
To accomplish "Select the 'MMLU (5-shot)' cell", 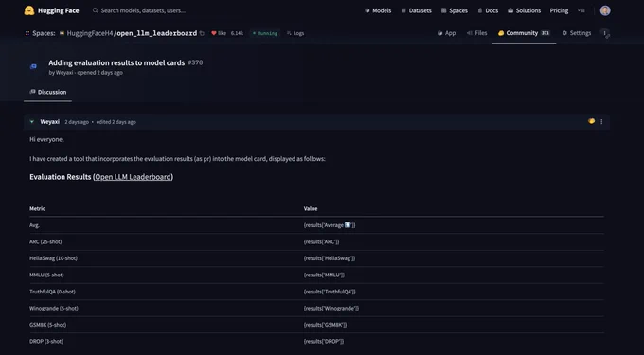I will tap(46, 275).
